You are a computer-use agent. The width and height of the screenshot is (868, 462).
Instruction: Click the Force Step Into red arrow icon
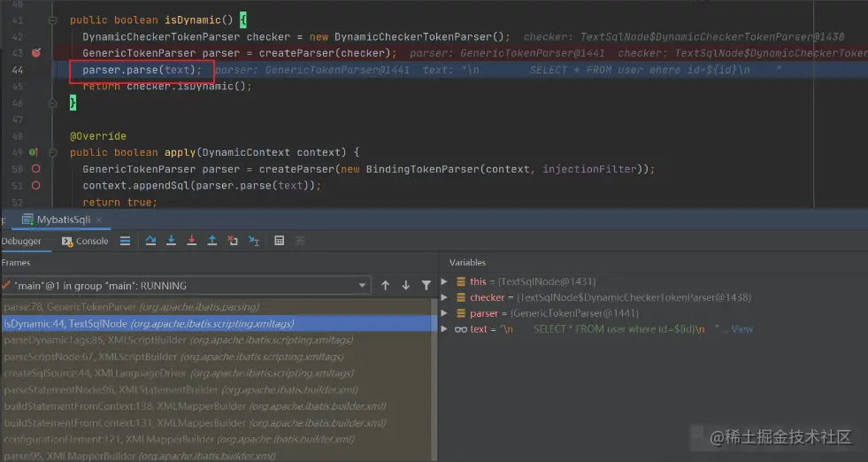pos(191,241)
